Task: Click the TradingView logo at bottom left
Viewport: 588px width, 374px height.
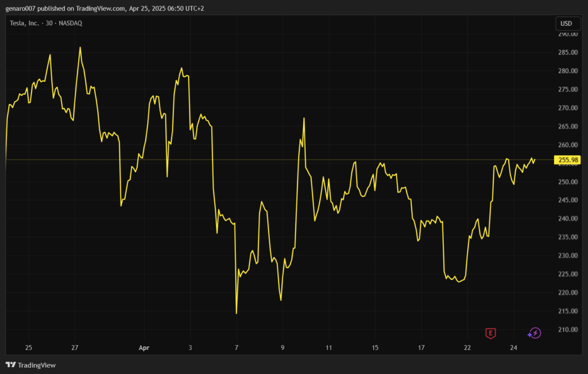Action: (31, 365)
